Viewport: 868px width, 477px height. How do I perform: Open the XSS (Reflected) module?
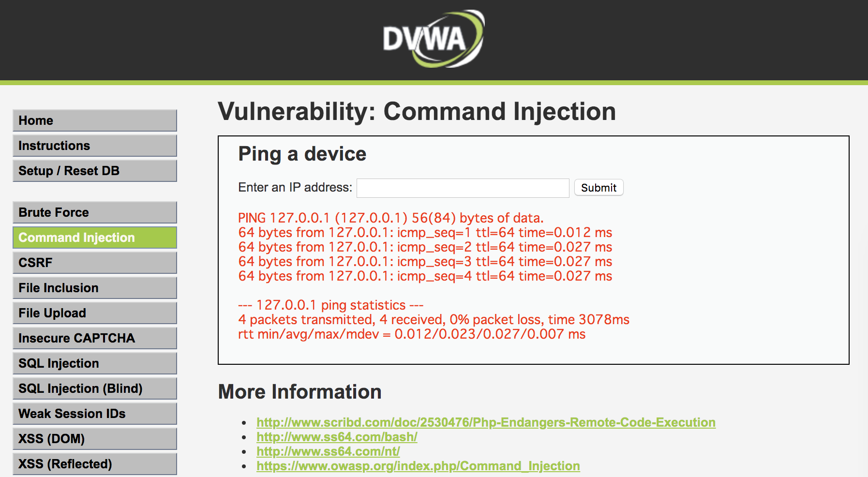[95, 464]
